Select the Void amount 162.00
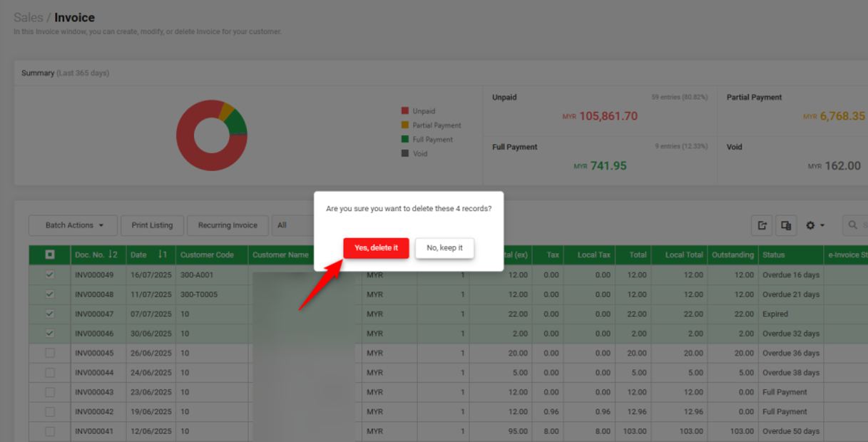 click(x=842, y=165)
